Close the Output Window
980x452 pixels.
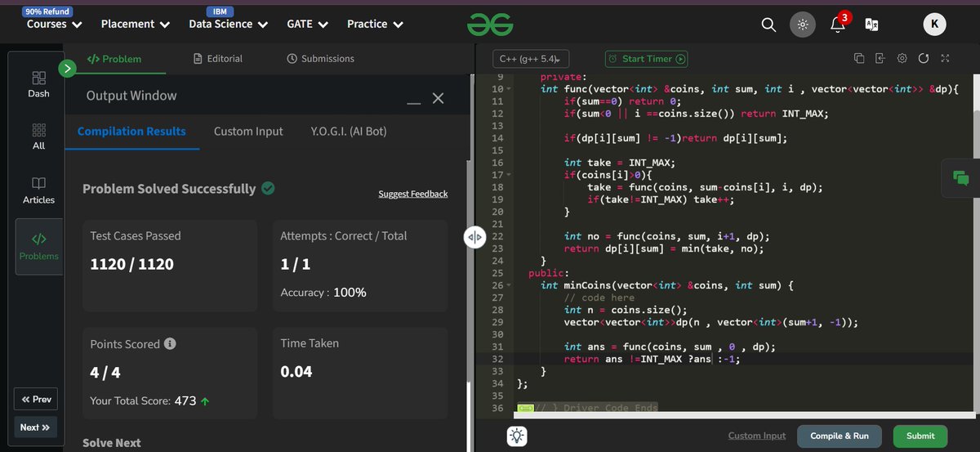[438, 98]
